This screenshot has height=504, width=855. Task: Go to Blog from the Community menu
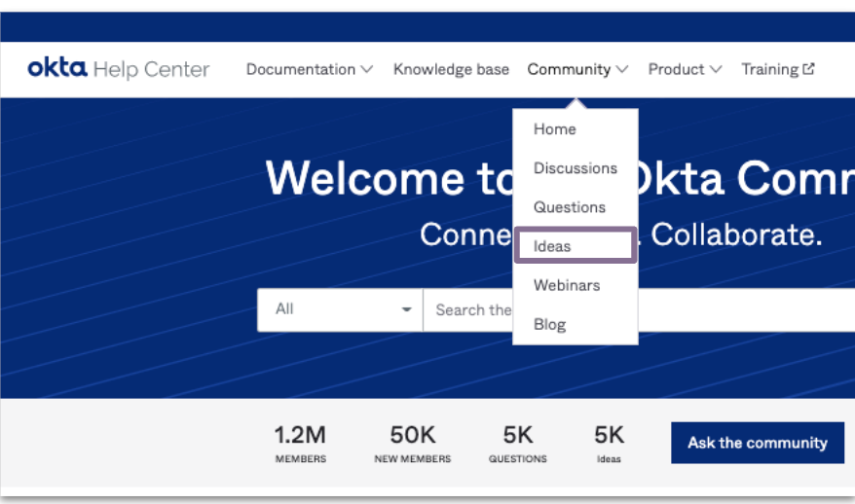[549, 324]
